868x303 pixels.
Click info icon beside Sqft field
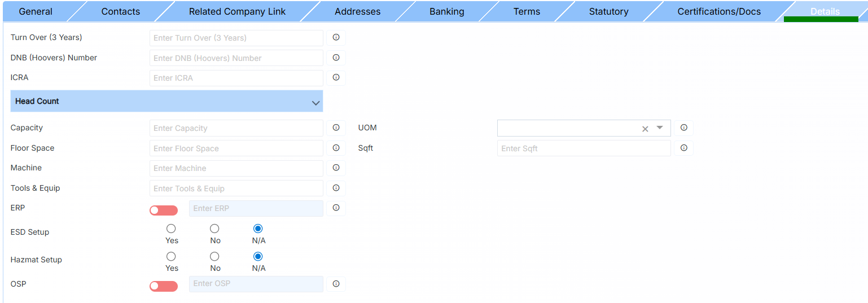point(683,148)
